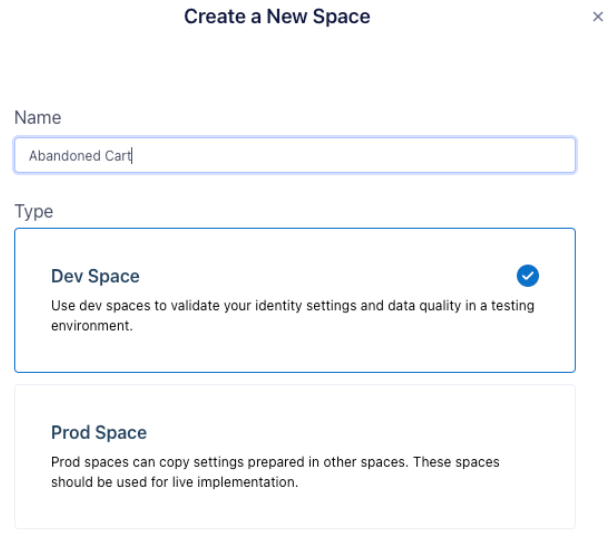Click the word "Create" in dialog title

[212, 17]
